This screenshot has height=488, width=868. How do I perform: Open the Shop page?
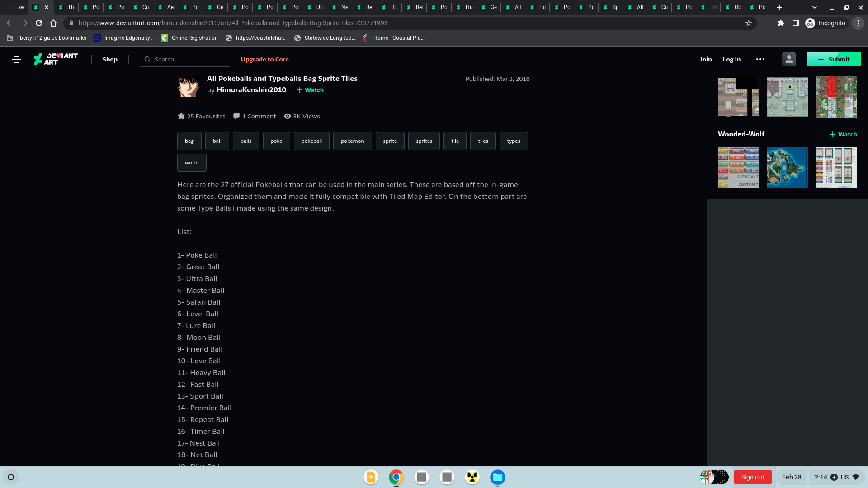110,59
